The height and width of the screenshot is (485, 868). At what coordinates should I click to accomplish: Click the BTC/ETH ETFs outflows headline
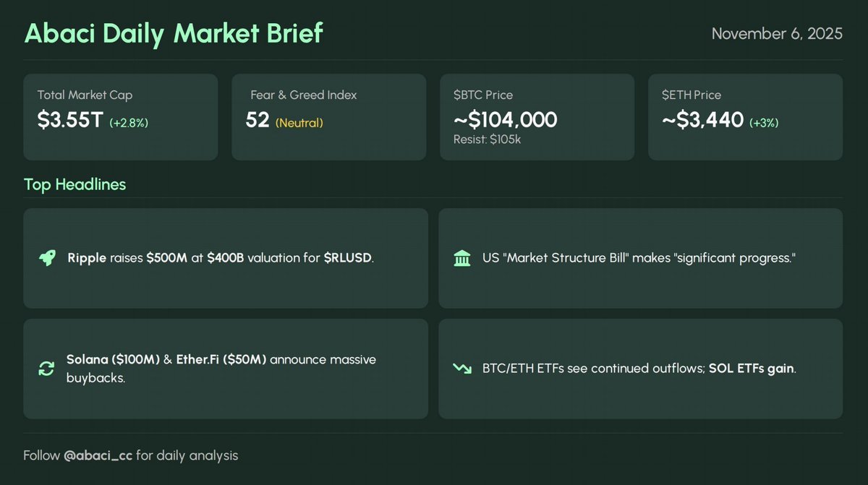tap(639, 369)
